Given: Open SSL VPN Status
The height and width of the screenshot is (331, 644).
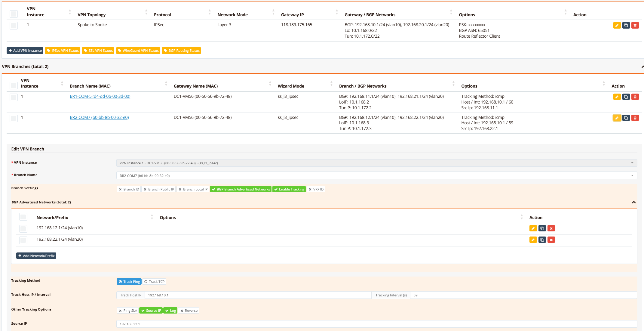Looking at the screenshot, I should click(x=98, y=51).
